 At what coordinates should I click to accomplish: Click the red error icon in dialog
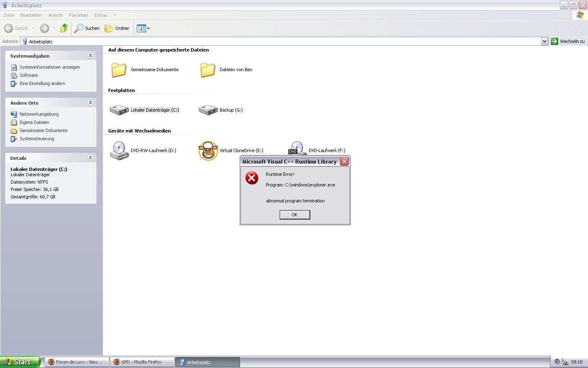click(x=252, y=178)
